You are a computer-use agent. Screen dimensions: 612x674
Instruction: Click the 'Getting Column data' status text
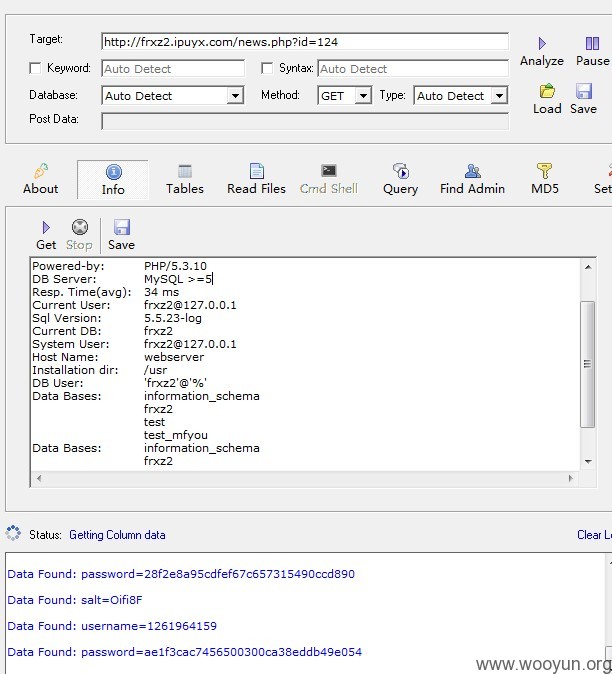tap(117, 535)
